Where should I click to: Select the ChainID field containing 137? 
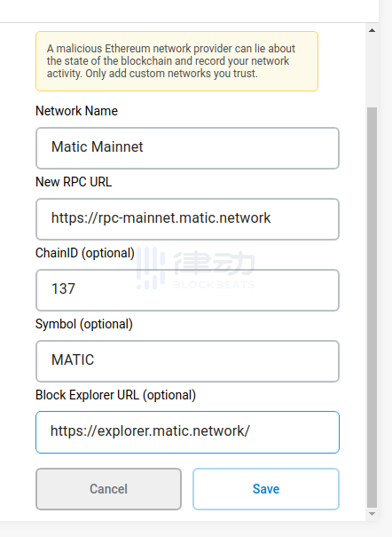point(187,290)
